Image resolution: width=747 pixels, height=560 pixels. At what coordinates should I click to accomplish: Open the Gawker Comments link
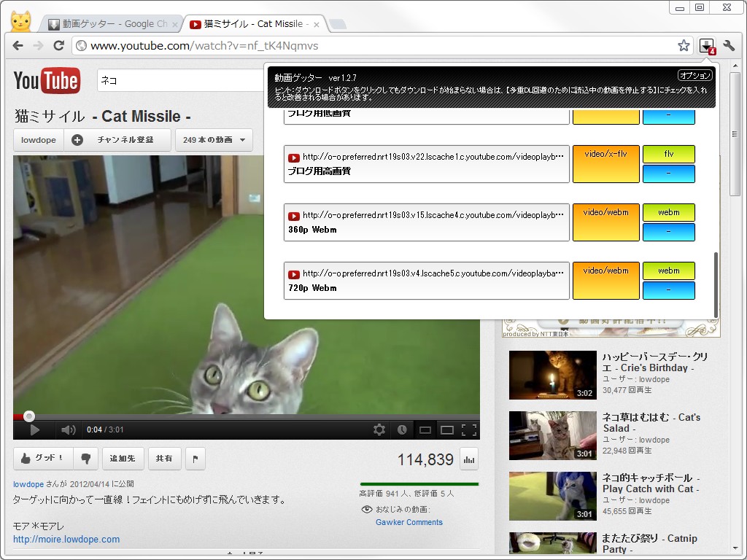coord(409,522)
